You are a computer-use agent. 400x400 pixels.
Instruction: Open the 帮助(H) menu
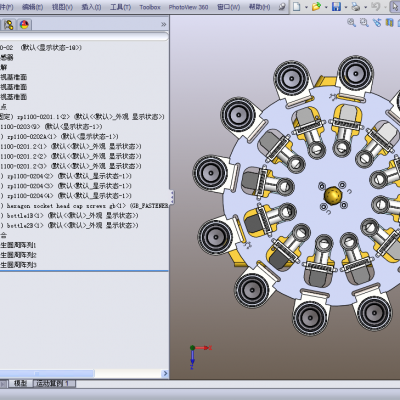click(x=259, y=7)
